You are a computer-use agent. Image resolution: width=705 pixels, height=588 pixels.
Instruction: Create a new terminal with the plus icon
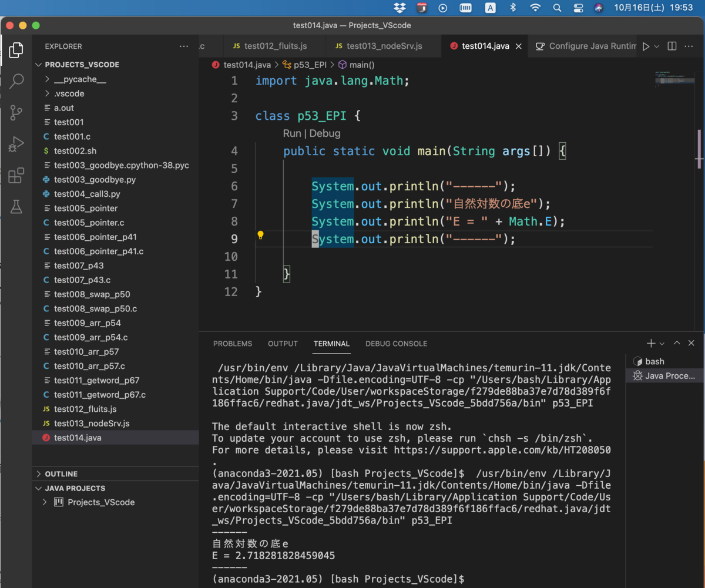point(650,343)
